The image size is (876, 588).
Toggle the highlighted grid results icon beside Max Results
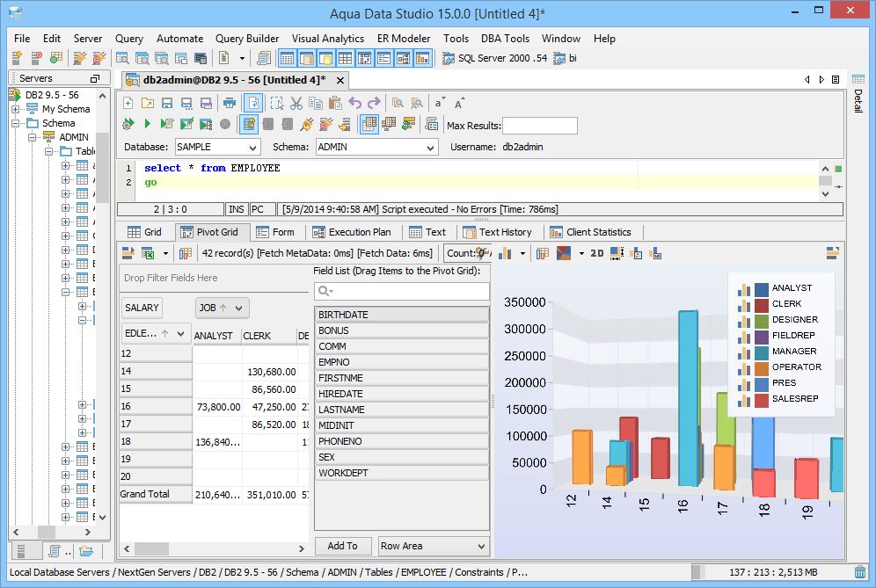click(x=369, y=124)
